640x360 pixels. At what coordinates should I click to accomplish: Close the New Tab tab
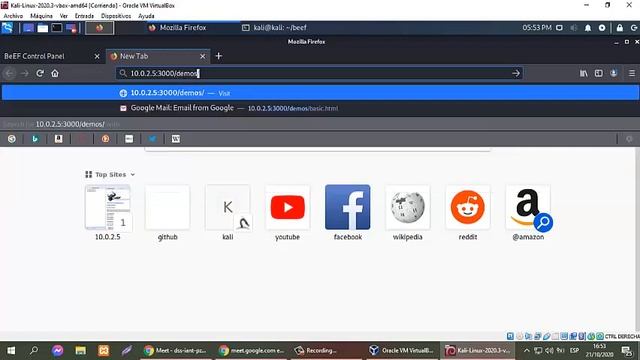[x=202, y=56]
